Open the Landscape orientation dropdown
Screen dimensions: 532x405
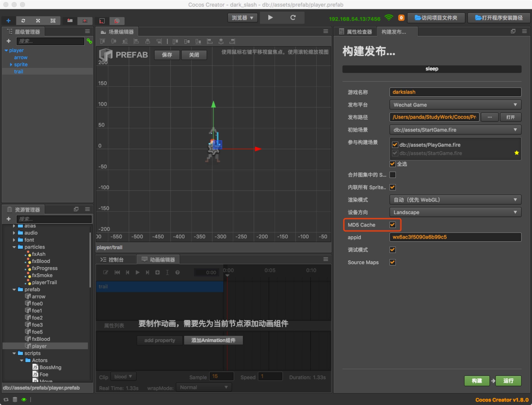coord(455,212)
